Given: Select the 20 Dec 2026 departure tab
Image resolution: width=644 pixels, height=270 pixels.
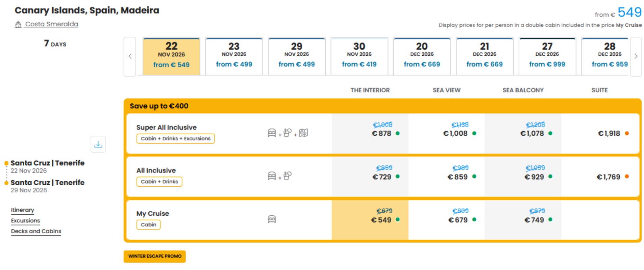Looking at the screenshot, I should [x=422, y=56].
